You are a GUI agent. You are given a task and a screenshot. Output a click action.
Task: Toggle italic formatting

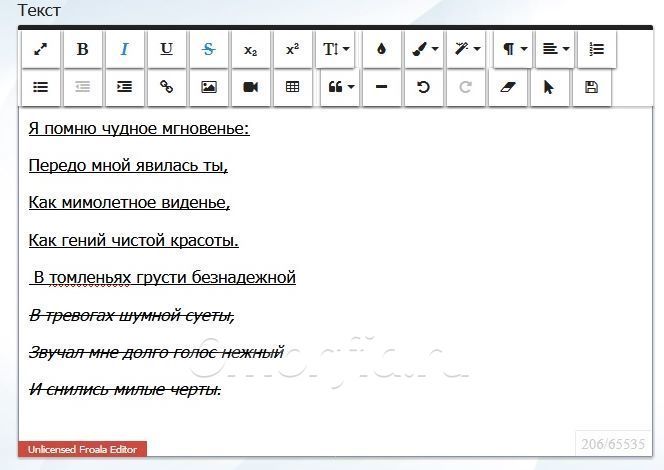coord(124,50)
